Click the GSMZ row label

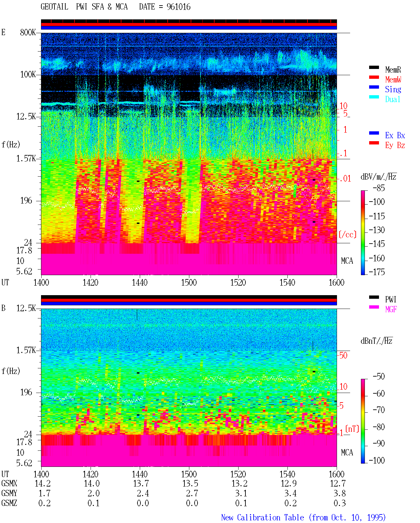[9, 503]
